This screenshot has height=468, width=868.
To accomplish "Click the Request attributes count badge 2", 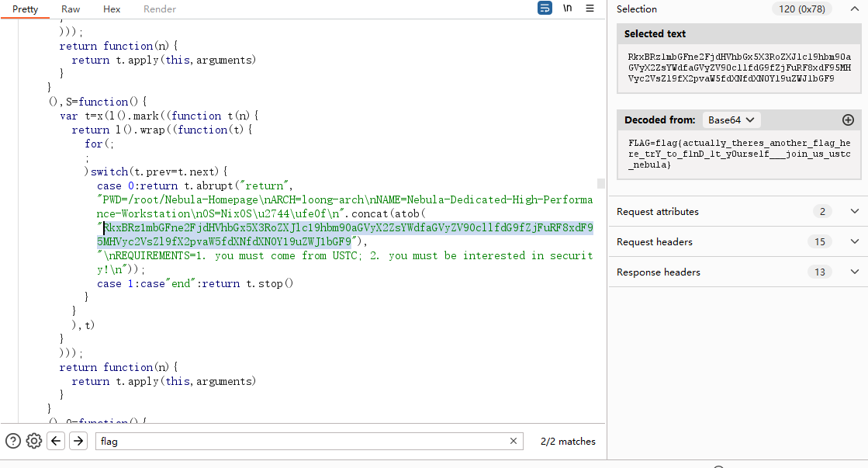I will pyautogui.click(x=822, y=212).
